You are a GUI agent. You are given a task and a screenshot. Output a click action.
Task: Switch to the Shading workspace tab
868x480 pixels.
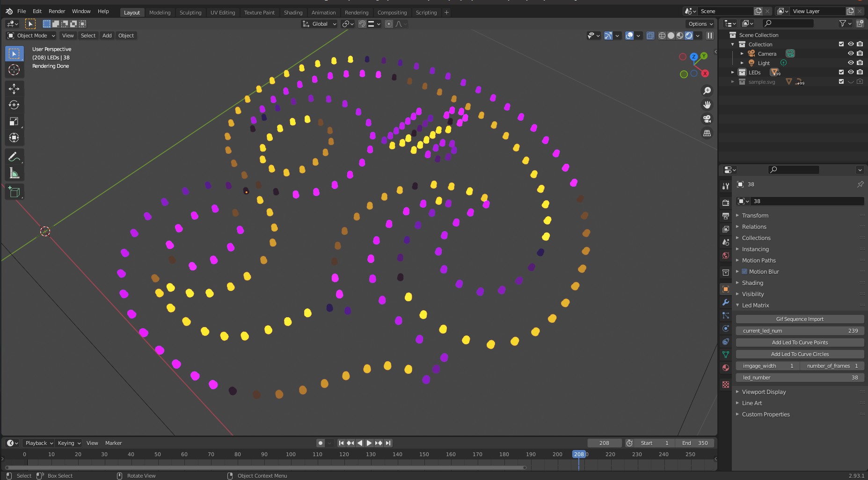pyautogui.click(x=293, y=13)
